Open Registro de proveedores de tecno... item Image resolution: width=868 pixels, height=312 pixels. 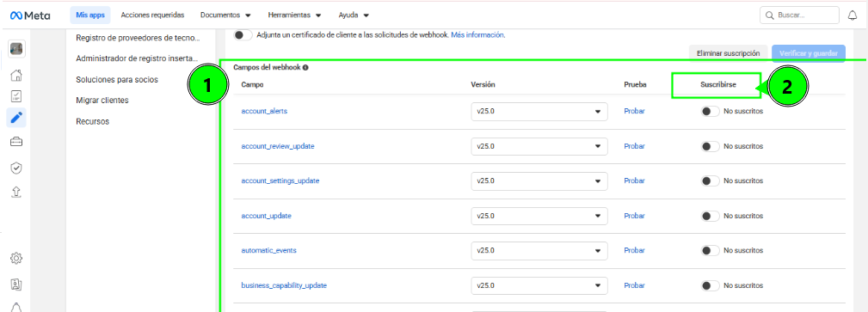(x=138, y=38)
